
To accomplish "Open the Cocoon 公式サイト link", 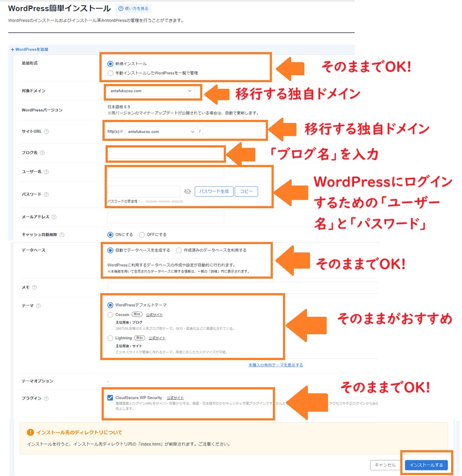I will pyautogui.click(x=154, y=314).
